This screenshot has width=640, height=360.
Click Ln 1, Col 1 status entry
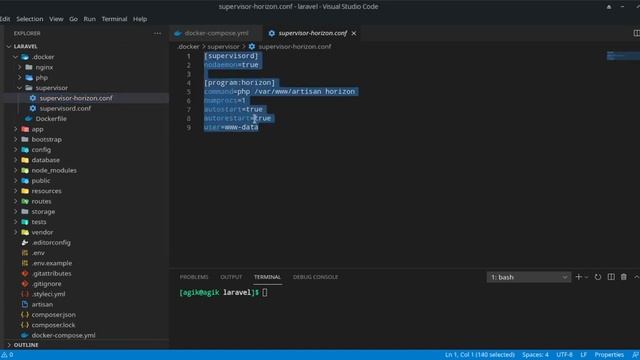(x=480, y=355)
